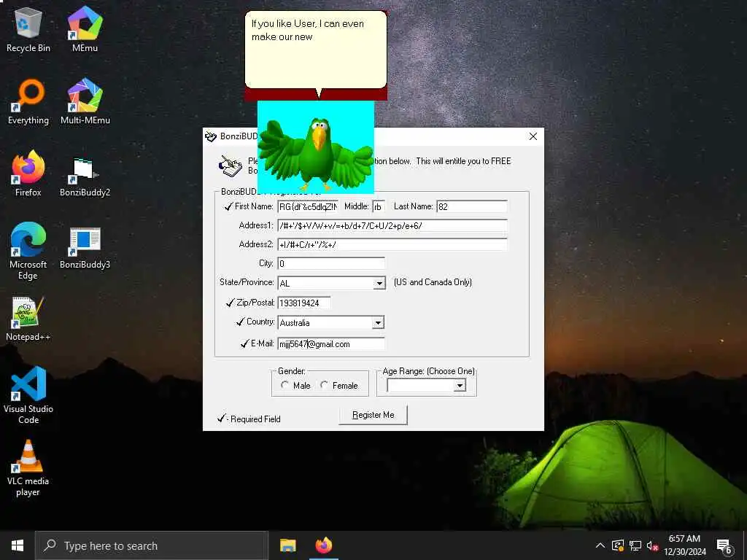
Task: Click into the Address2 field
Action: [x=392, y=245]
